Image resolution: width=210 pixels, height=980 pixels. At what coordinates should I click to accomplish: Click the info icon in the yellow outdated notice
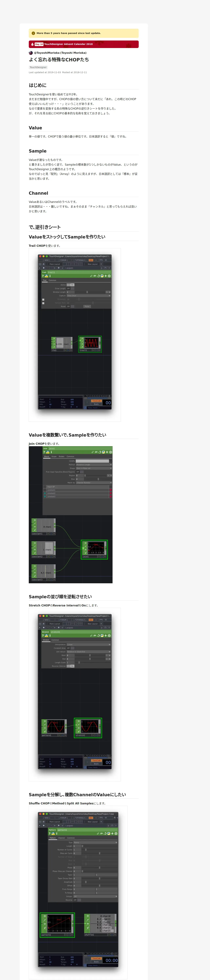coord(33,33)
